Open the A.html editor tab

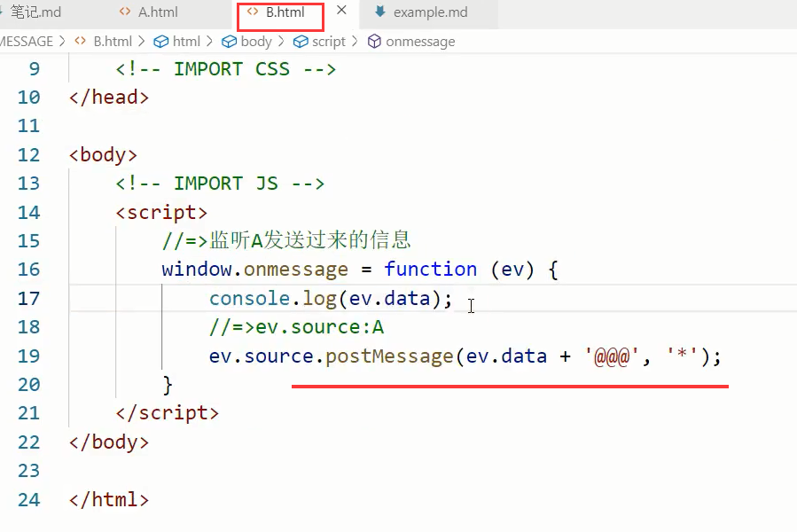click(158, 12)
